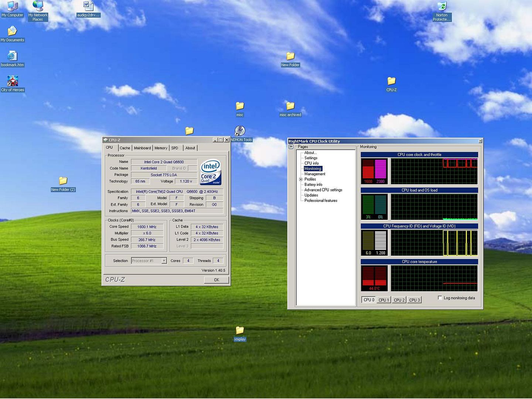Open the DAEMON Tools desktop shortcut

240,131
